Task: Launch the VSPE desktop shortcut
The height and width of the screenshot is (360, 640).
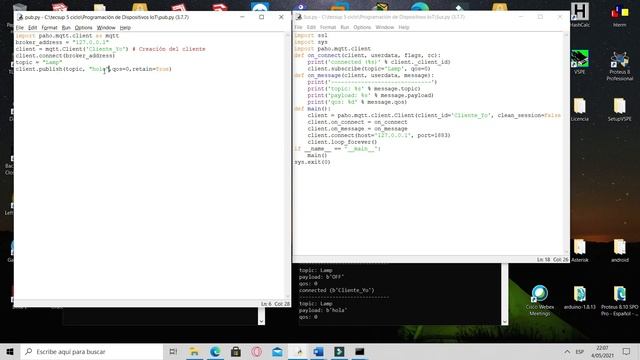Action: coord(580,62)
